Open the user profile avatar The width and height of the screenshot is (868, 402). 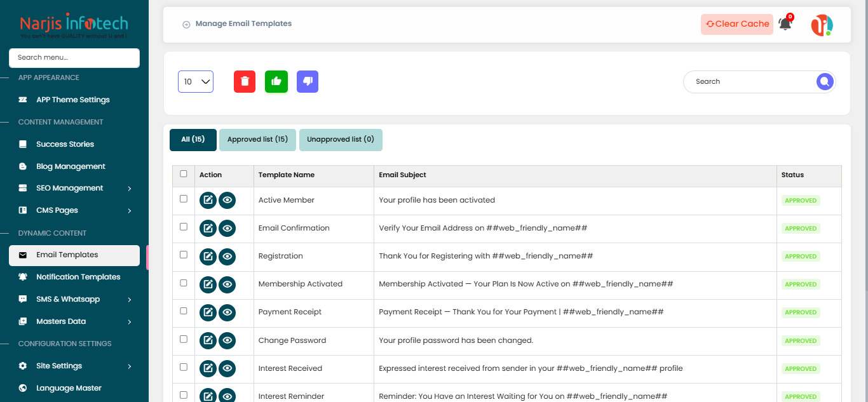(822, 25)
